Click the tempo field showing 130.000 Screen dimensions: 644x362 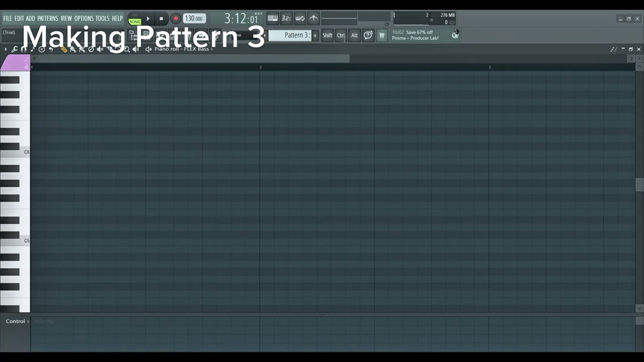(194, 19)
